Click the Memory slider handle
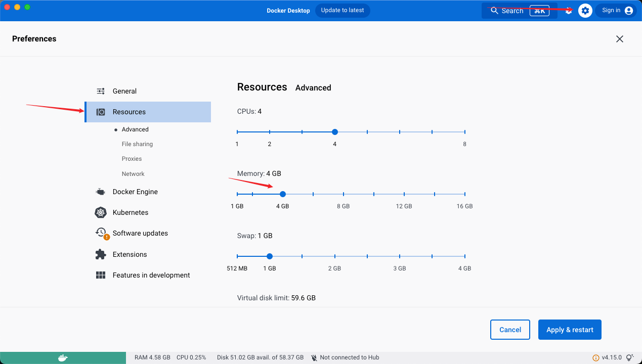The image size is (642, 364). (283, 194)
